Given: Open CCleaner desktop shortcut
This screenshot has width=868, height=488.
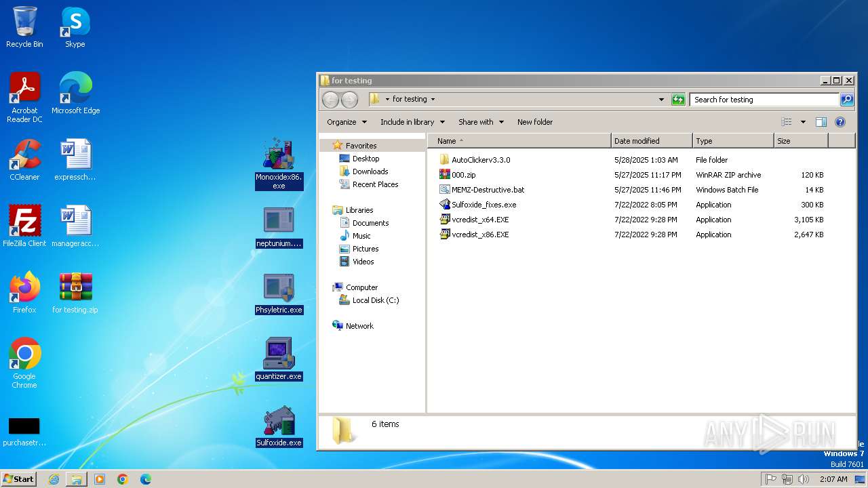Looking at the screenshot, I should pos(24,160).
